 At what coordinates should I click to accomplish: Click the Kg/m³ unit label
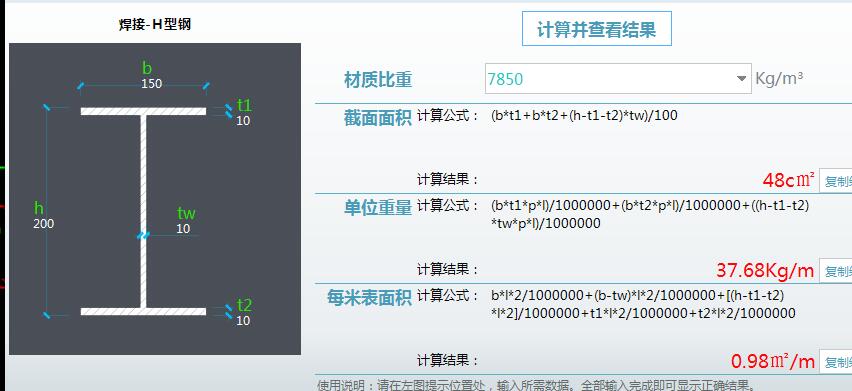pos(779,79)
